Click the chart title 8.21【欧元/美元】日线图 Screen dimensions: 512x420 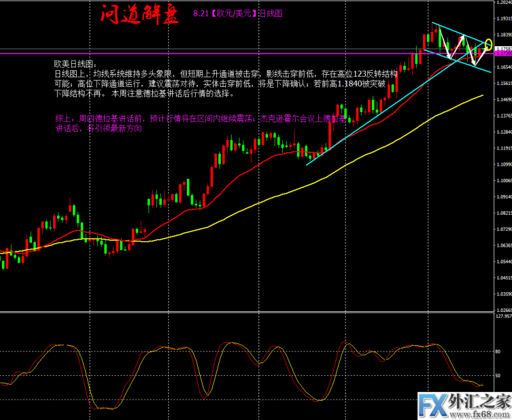click(x=237, y=13)
